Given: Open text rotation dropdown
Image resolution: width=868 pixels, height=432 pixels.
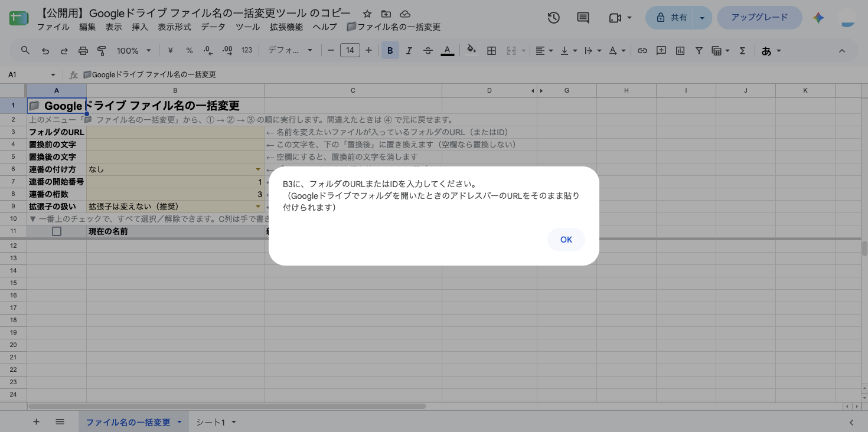Looking at the screenshot, I should point(616,51).
